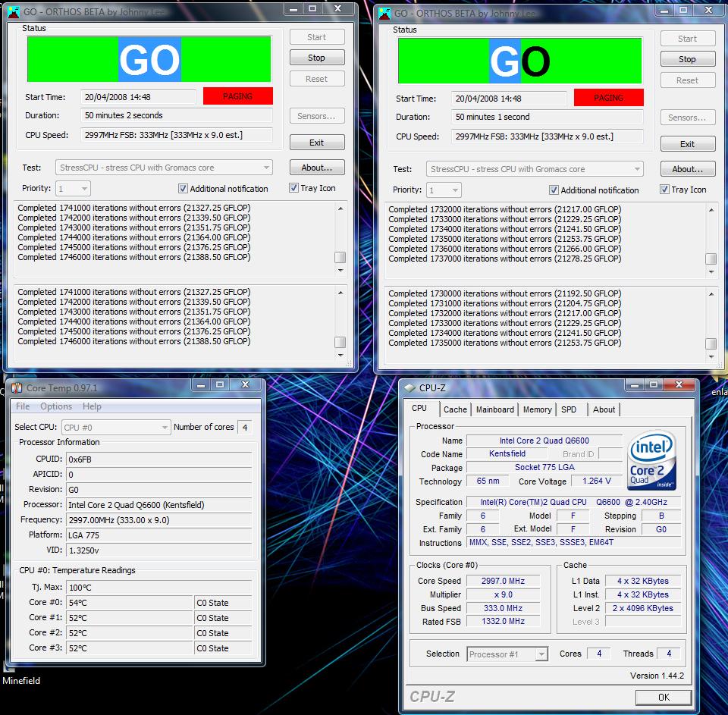Viewport: 728px width, 715px height.
Task: Click Intel Core 2 Quad logo in CPU-Z
Action: point(651,459)
